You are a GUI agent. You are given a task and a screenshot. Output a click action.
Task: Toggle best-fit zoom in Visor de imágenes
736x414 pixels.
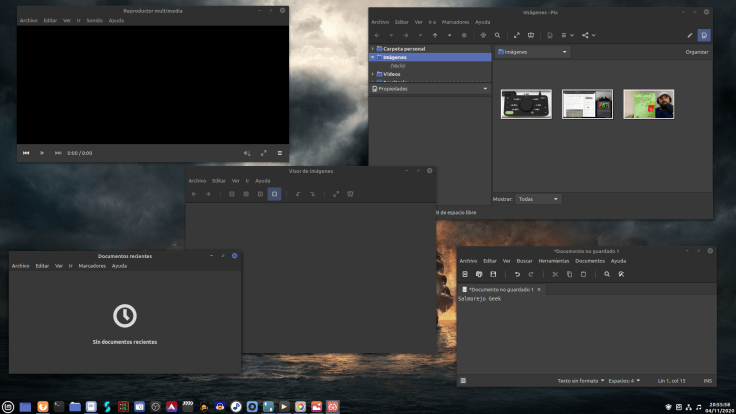(274, 194)
